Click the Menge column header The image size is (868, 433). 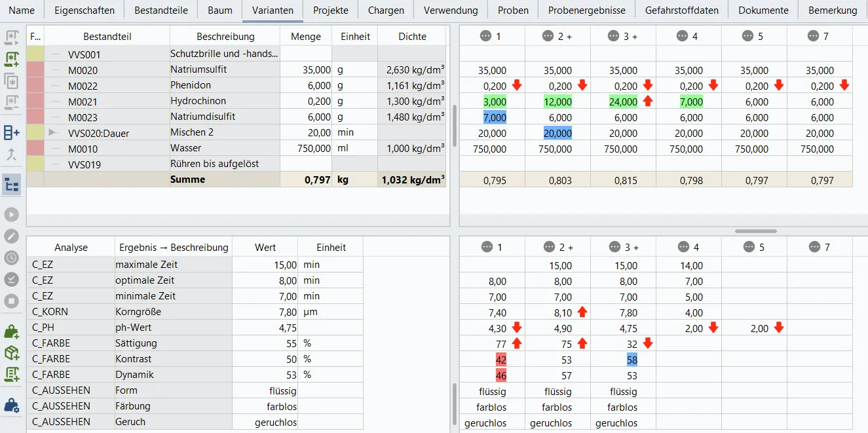(306, 36)
